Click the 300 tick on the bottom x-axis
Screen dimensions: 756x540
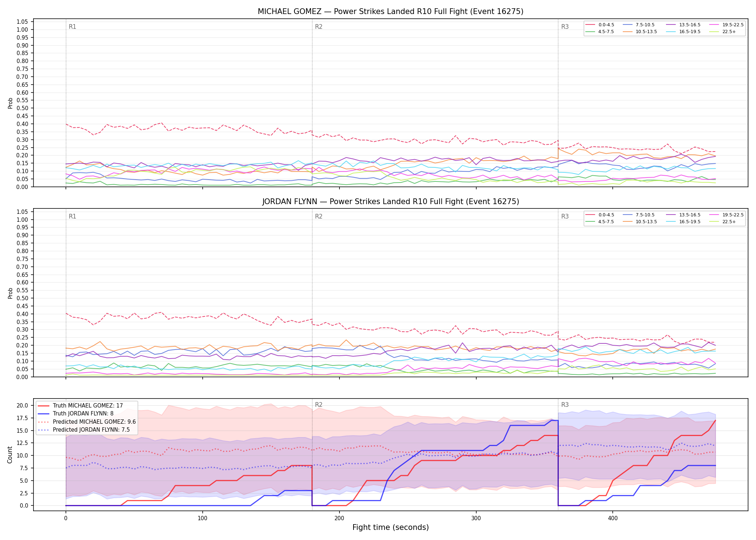pyautogui.click(x=476, y=518)
